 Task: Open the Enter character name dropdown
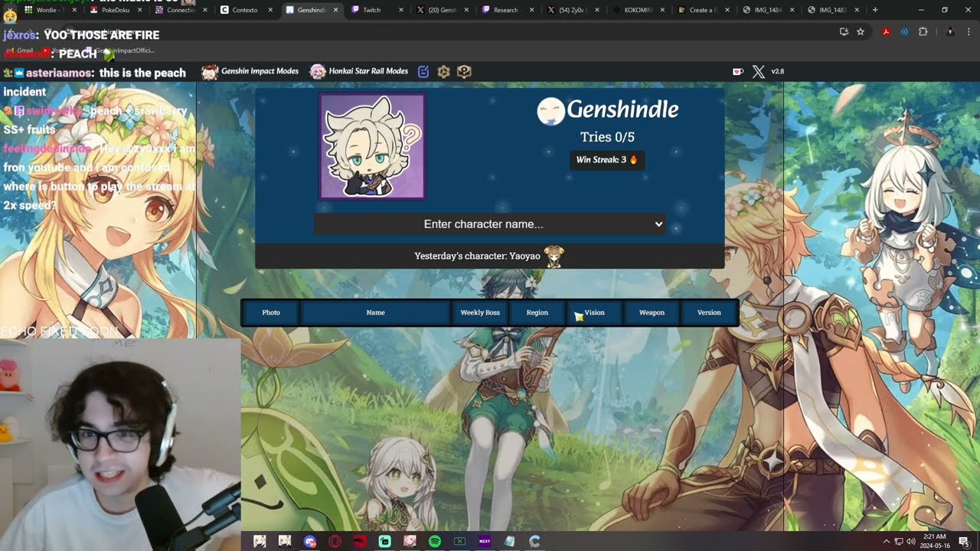click(490, 224)
